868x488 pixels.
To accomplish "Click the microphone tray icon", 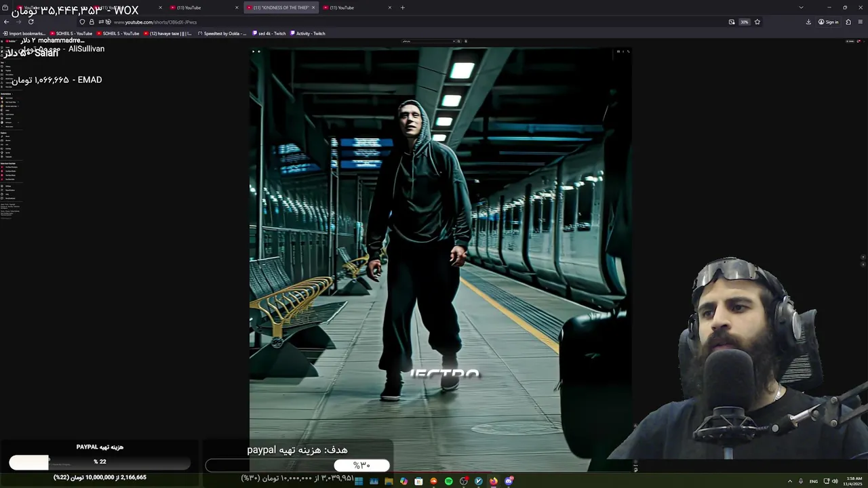I will pos(801,481).
